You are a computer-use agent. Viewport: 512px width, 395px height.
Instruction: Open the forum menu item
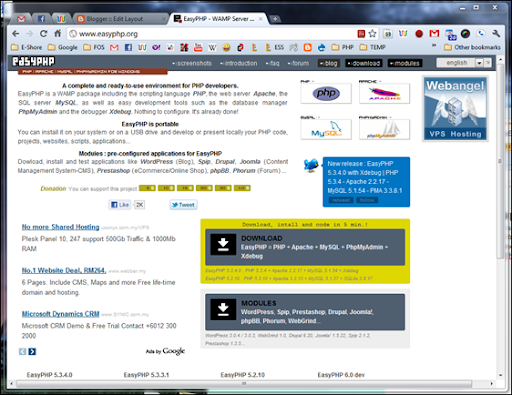[298, 63]
